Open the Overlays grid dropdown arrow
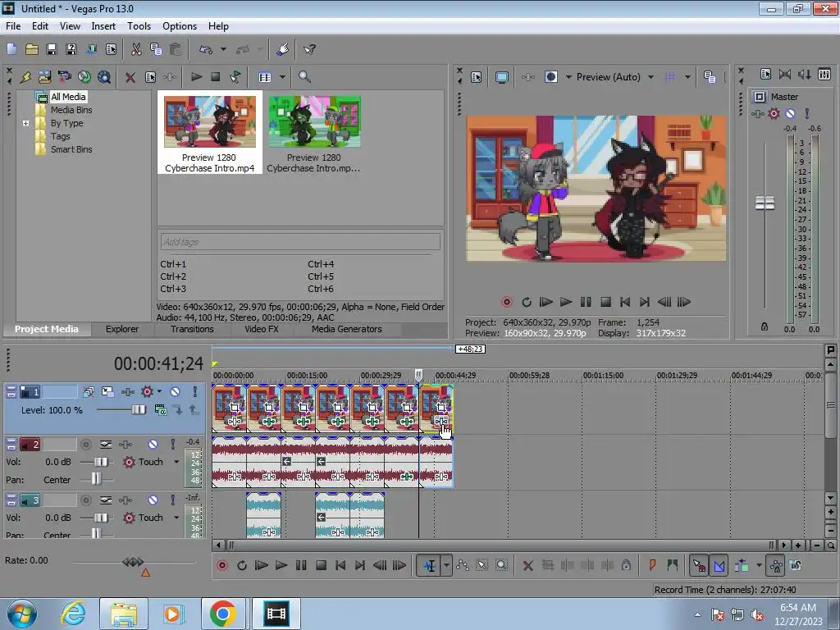The height and width of the screenshot is (630, 840). [687, 77]
